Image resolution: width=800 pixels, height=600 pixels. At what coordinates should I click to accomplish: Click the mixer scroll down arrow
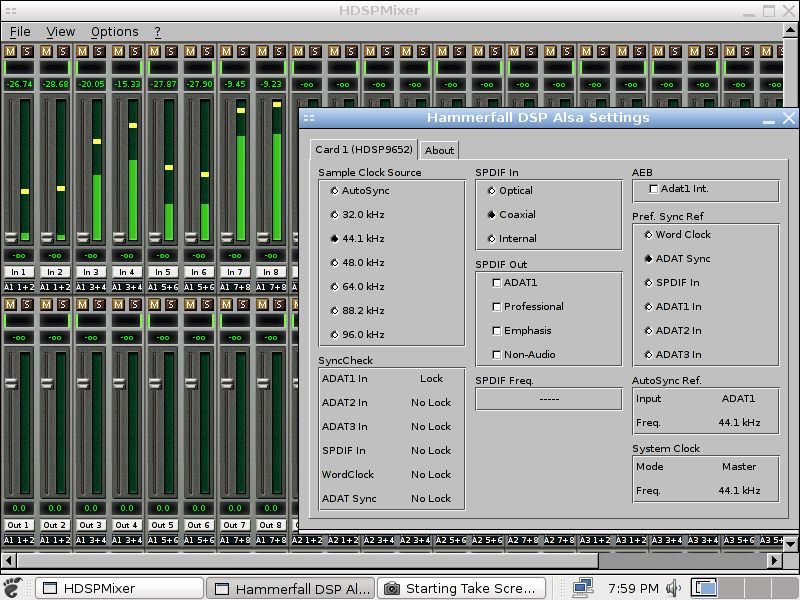tap(790, 544)
